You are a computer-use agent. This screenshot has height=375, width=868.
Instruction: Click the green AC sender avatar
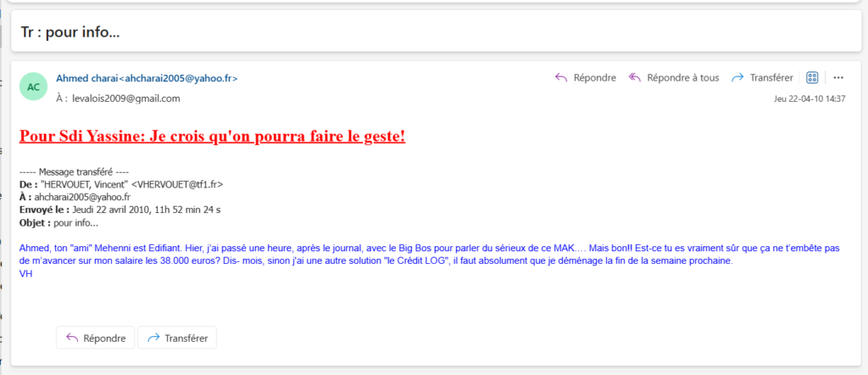tap(33, 87)
